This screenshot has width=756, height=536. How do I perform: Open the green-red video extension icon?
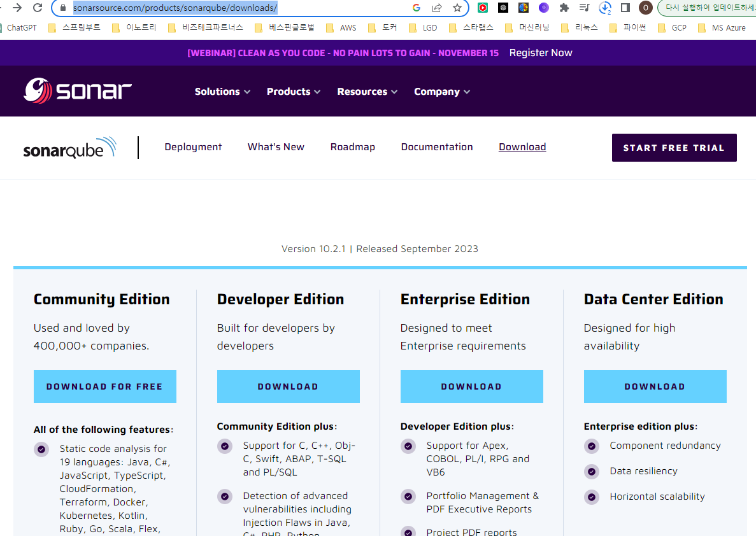click(x=483, y=8)
